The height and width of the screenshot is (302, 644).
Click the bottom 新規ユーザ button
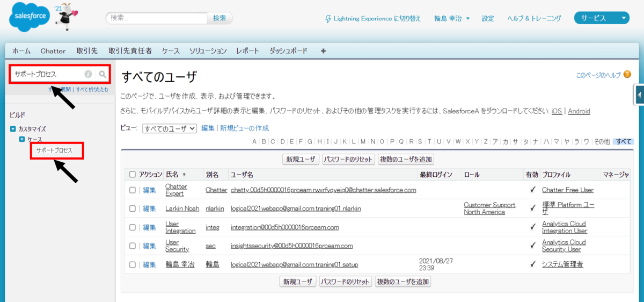coord(298,282)
